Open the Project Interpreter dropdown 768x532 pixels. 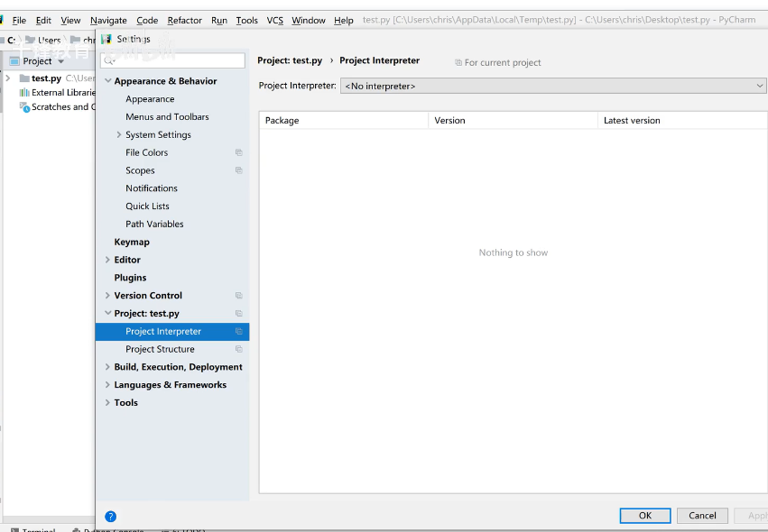tap(553, 86)
